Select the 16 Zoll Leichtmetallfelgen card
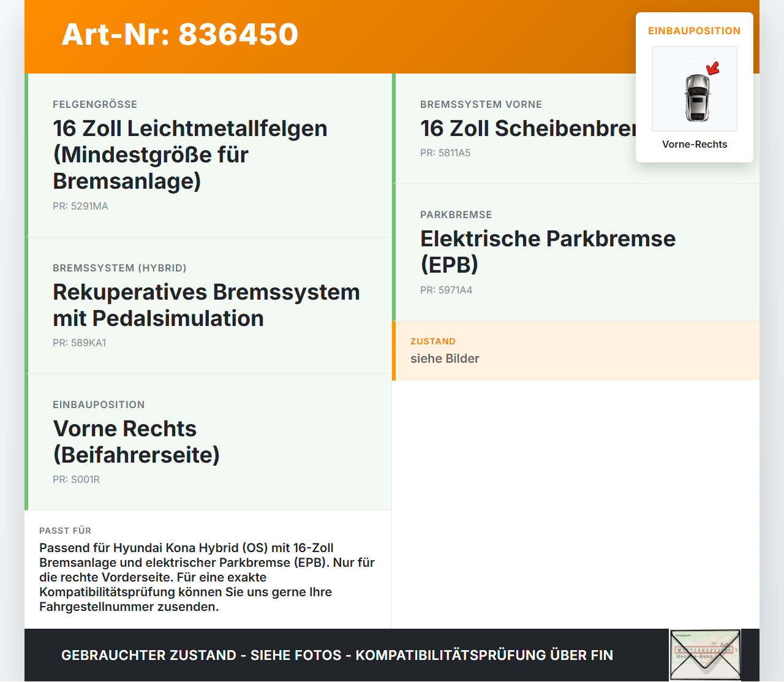Viewport: 784px width, 682px height. tap(208, 155)
